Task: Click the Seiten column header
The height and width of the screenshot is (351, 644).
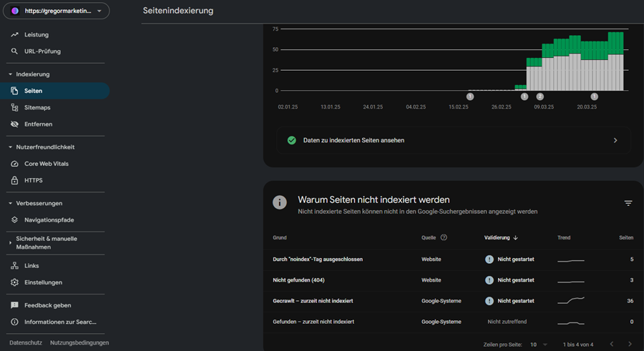Action: (x=626, y=238)
